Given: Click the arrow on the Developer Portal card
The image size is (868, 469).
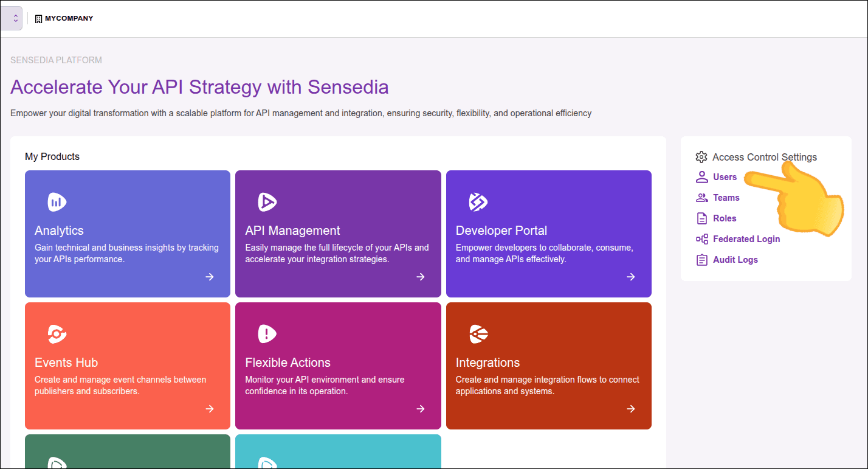Looking at the screenshot, I should click(x=631, y=277).
